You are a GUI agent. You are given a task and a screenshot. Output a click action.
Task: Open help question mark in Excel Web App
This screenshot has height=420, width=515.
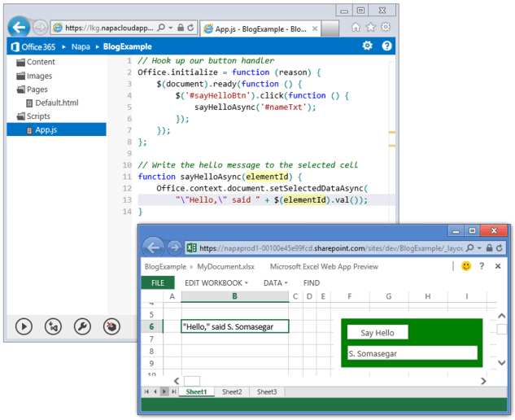[482, 266]
